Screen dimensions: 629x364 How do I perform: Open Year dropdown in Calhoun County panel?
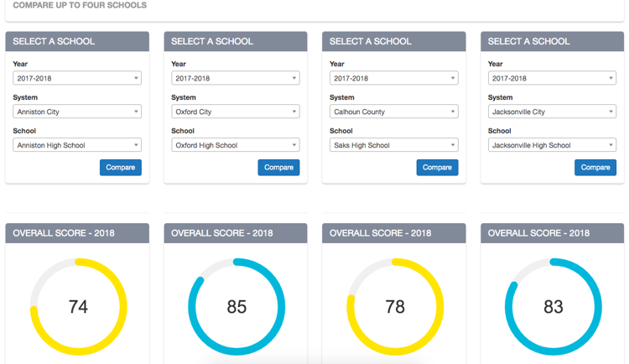394,78
